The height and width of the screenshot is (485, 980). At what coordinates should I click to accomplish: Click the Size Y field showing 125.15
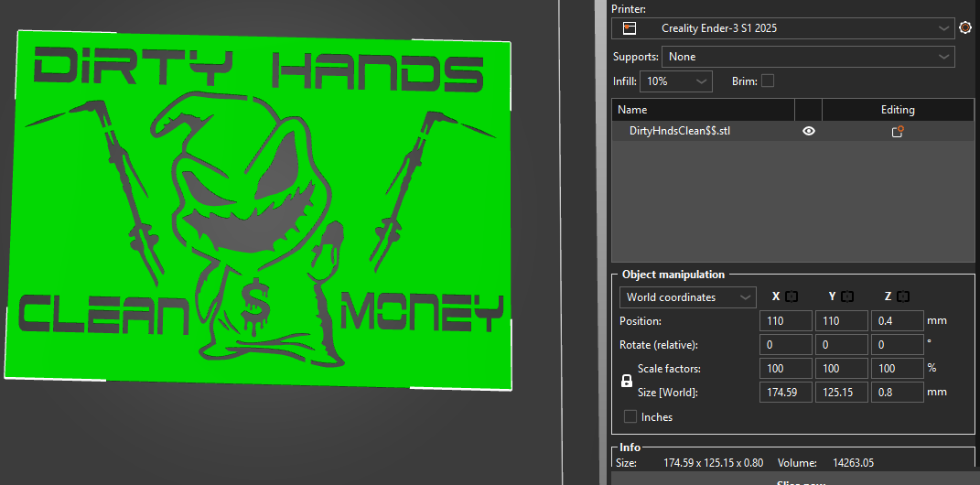coord(841,392)
